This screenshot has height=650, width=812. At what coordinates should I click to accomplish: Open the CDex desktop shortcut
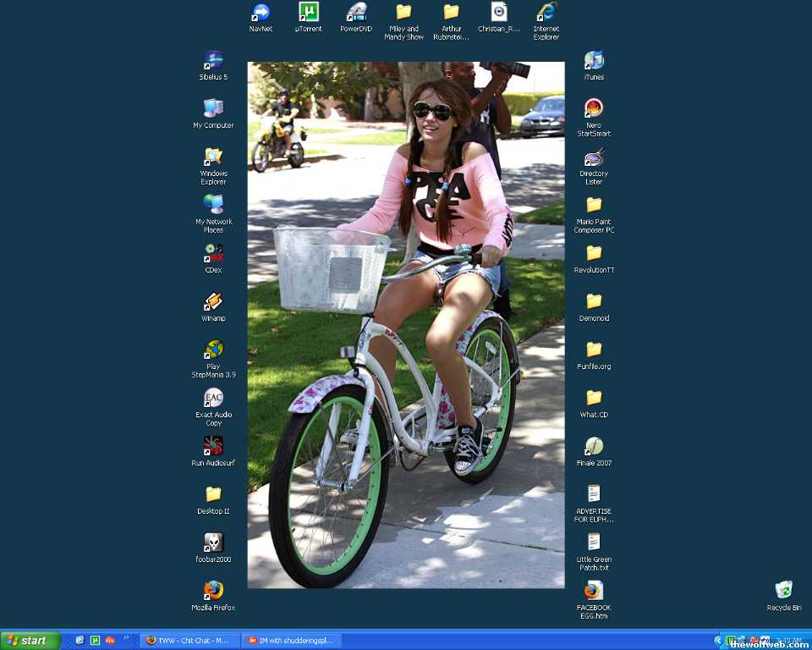click(213, 254)
